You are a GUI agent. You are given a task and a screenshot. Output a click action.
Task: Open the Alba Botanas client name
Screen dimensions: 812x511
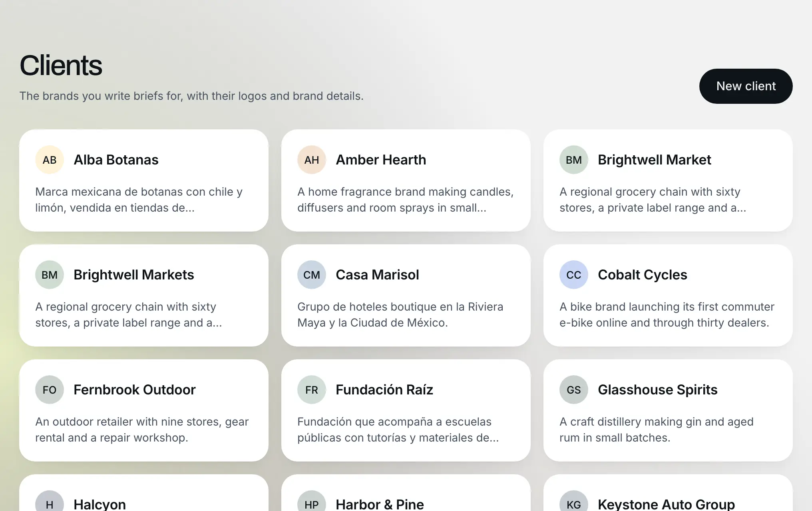(x=116, y=160)
